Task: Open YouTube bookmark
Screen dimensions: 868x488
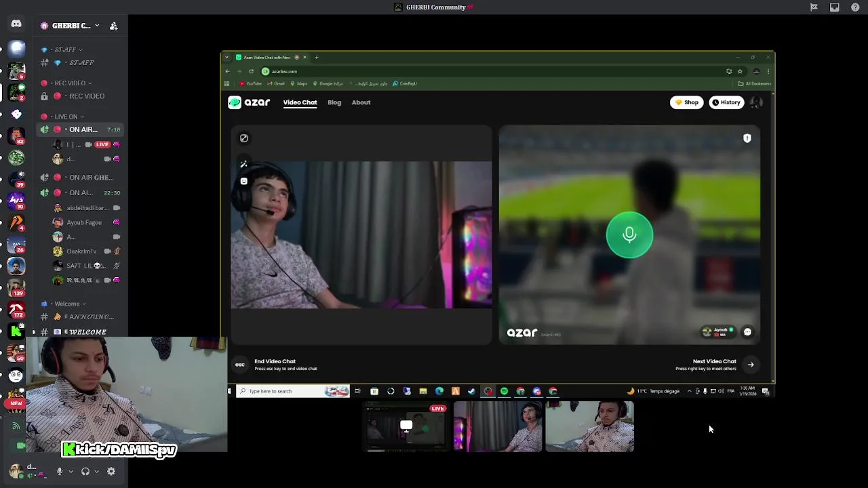Action: pyautogui.click(x=250, y=83)
